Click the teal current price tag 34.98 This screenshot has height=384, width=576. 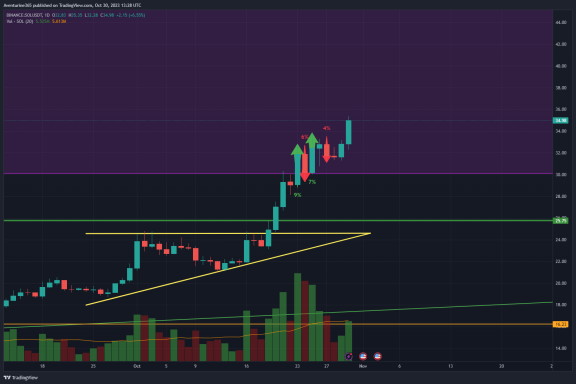pos(561,121)
